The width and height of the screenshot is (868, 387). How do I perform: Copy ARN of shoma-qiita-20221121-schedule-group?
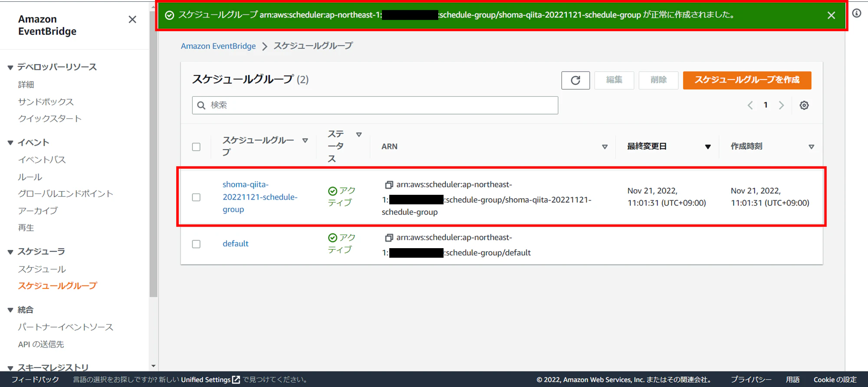[x=389, y=185]
